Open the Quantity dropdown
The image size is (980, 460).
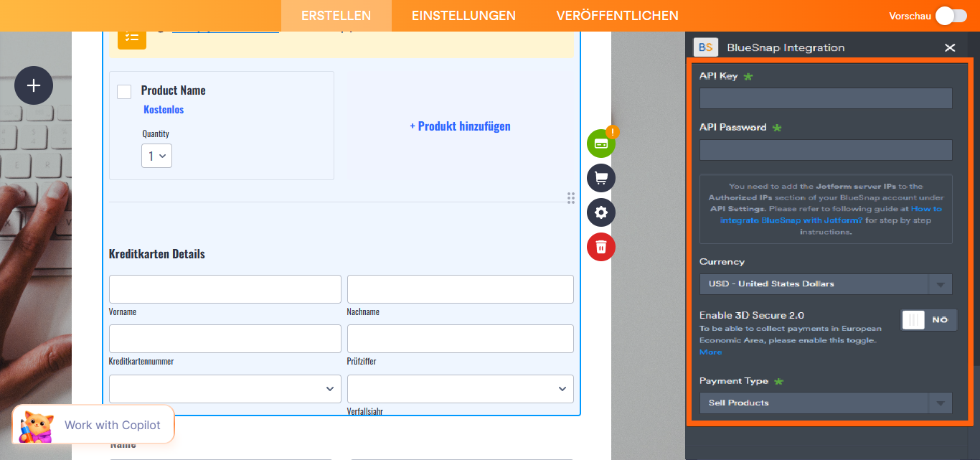[156, 156]
